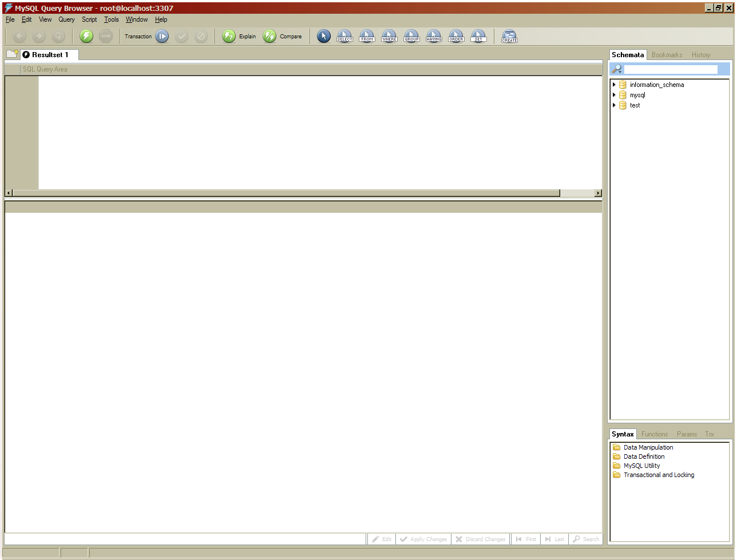Open the Tools menu
Viewport: 737px width, 560px height.
(x=112, y=19)
